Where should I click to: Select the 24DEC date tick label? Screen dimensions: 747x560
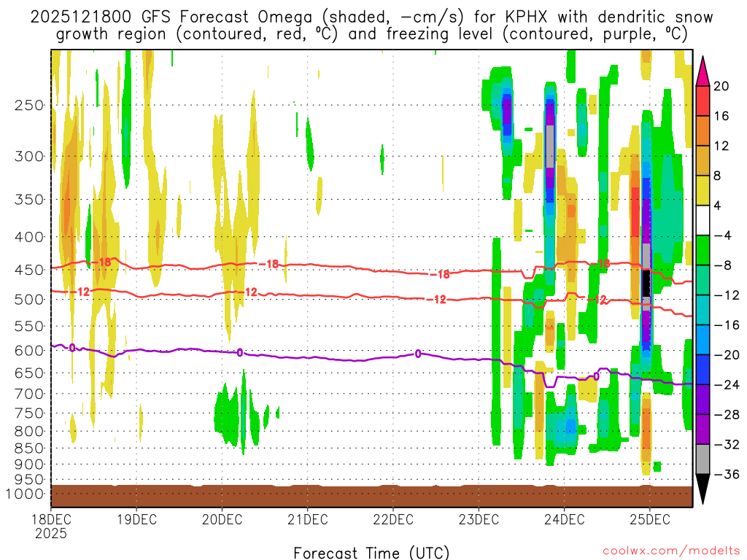564,519
